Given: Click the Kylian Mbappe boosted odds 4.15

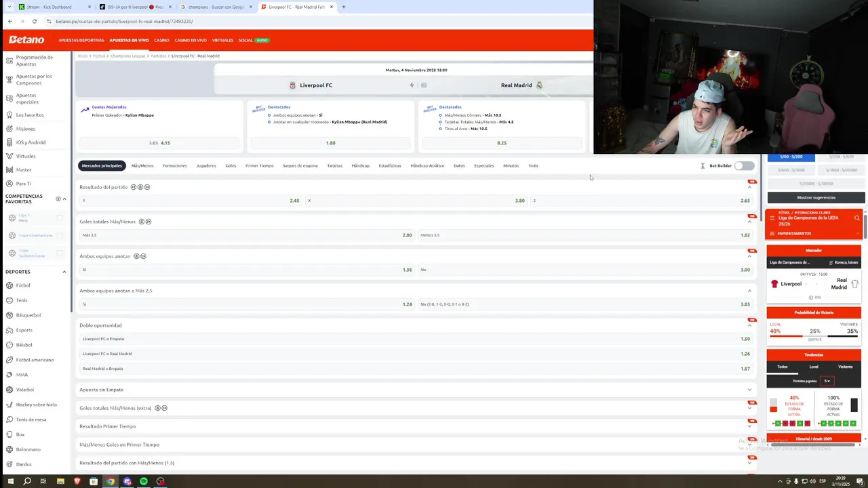Looking at the screenshot, I should tap(159, 143).
